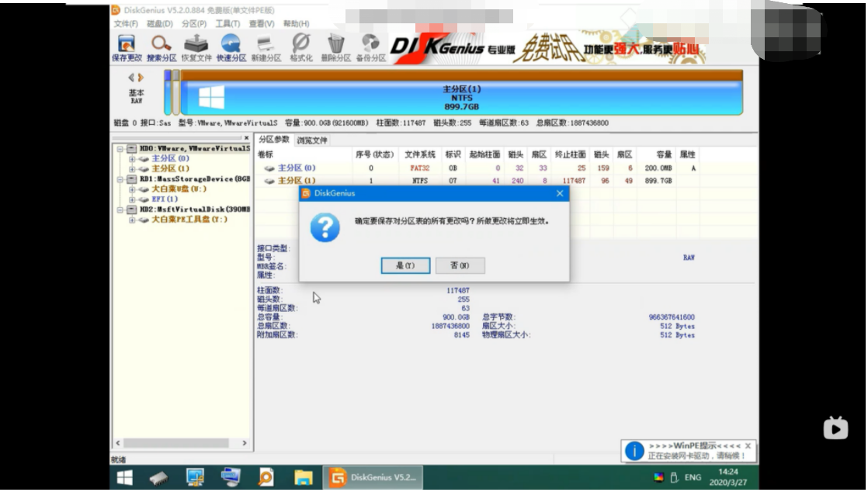Expand the 大白菜PE工具盘 (Y:) node
Screen dimensions: 868x492
[132, 220]
